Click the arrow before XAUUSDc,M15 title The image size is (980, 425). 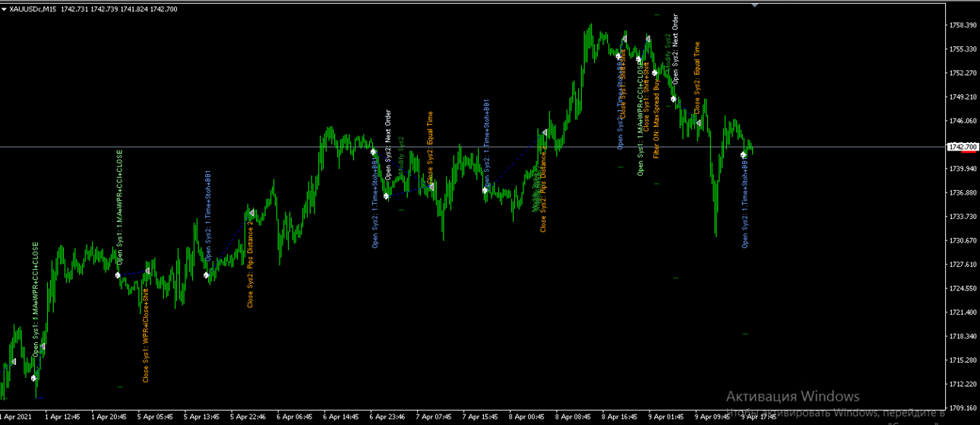pyautogui.click(x=4, y=8)
